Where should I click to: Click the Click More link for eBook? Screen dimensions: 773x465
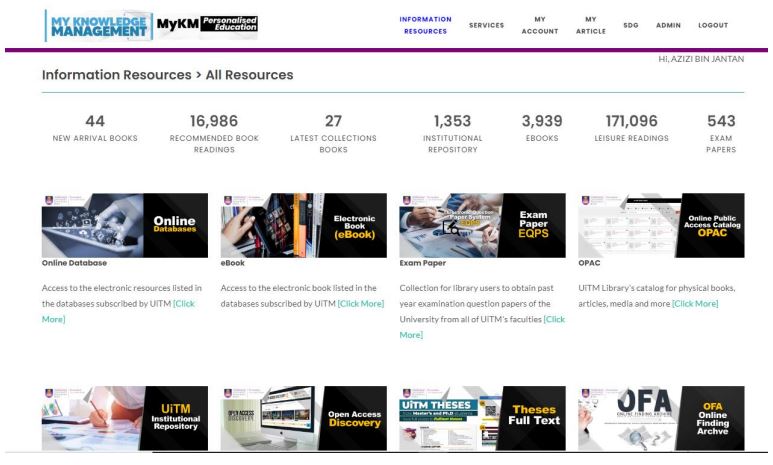[x=361, y=304]
